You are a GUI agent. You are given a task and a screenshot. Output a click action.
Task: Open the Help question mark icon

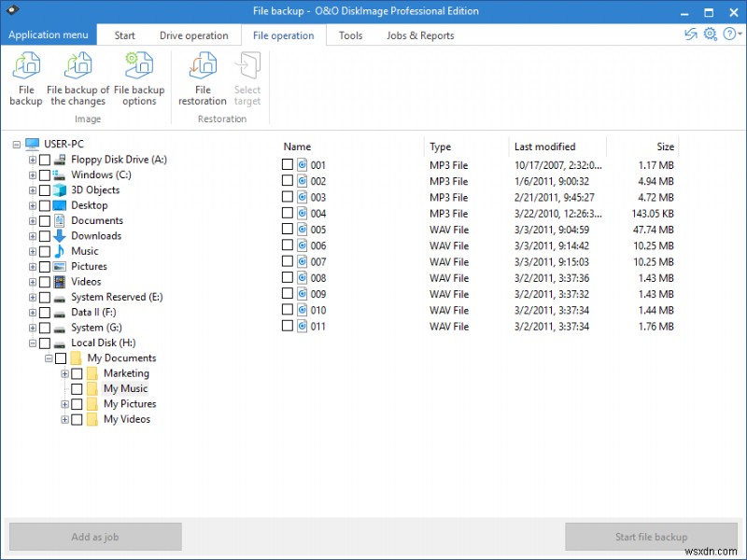(x=728, y=34)
